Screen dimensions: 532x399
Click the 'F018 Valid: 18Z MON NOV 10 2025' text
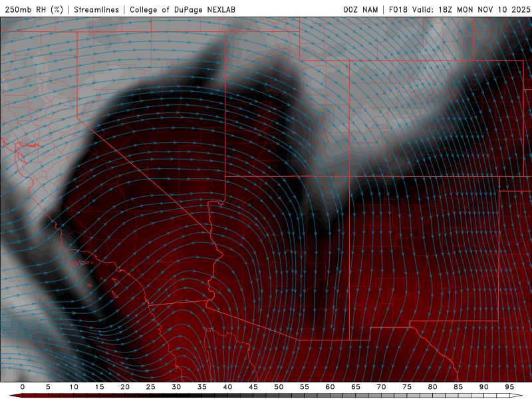(x=460, y=9)
